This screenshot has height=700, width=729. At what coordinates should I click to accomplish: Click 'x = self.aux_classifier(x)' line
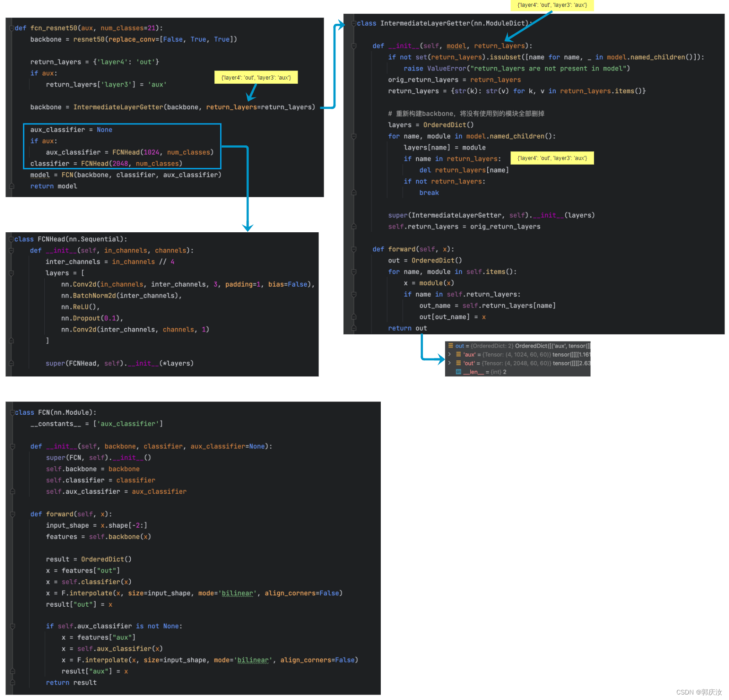[x=112, y=649]
